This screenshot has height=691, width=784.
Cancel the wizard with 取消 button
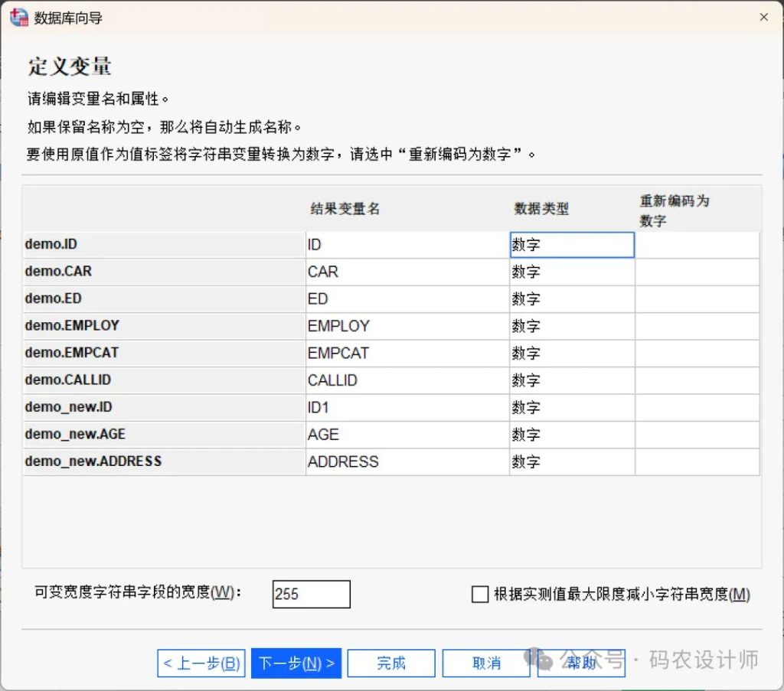(486, 663)
